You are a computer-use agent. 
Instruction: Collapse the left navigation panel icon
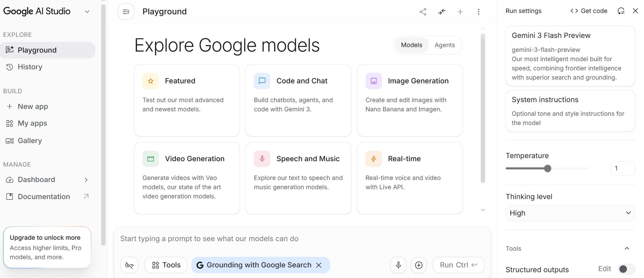click(x=126, y=12)
